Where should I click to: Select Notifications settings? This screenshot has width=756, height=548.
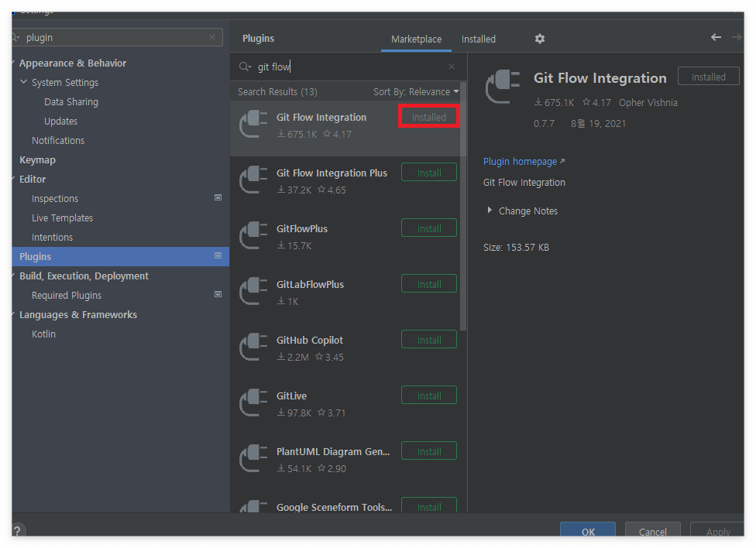pos(58,140)
